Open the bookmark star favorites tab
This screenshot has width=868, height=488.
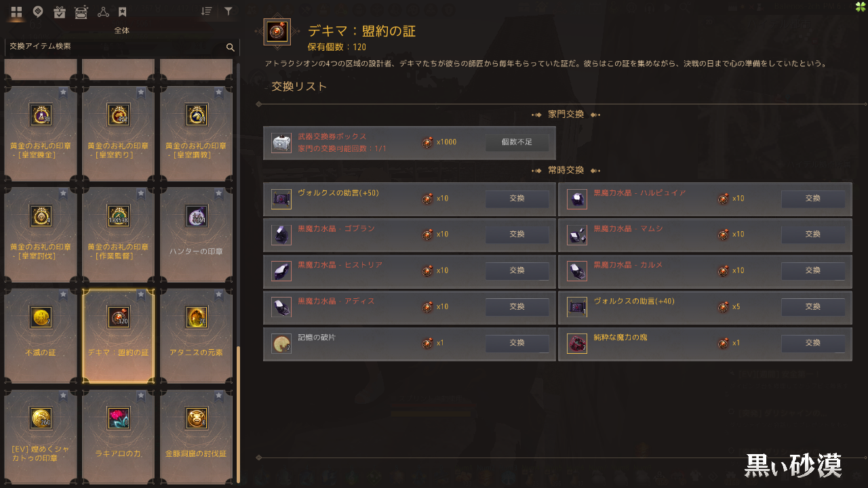122,12
